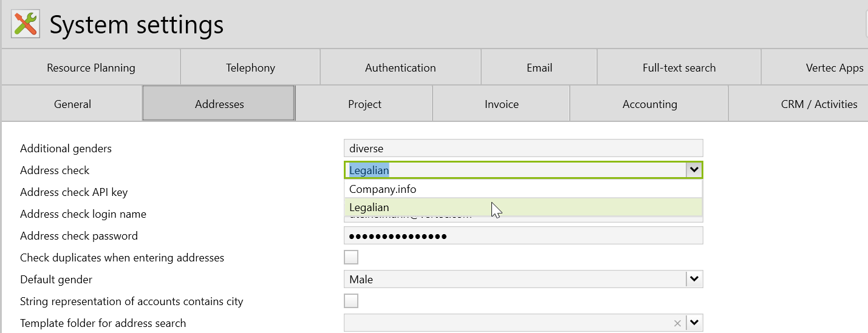Open the Invoice tab
The width and height of the screenshot is (868, 333).
click(502, 104)
